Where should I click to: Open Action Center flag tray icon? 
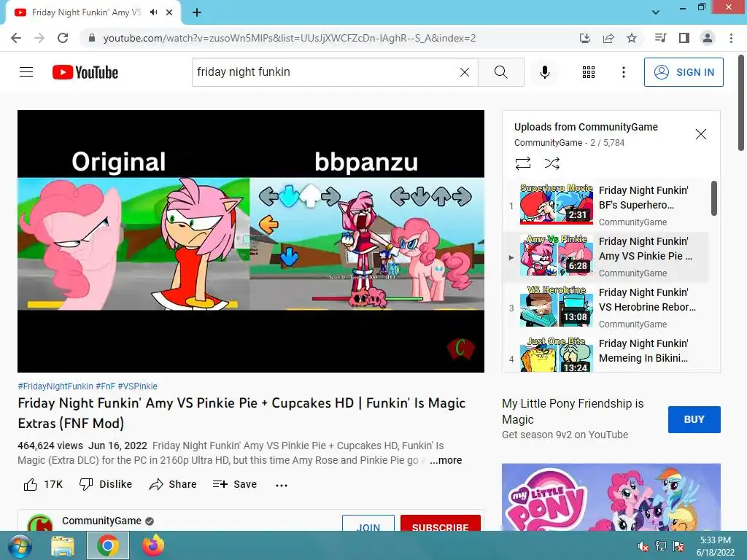click(678, 546)
